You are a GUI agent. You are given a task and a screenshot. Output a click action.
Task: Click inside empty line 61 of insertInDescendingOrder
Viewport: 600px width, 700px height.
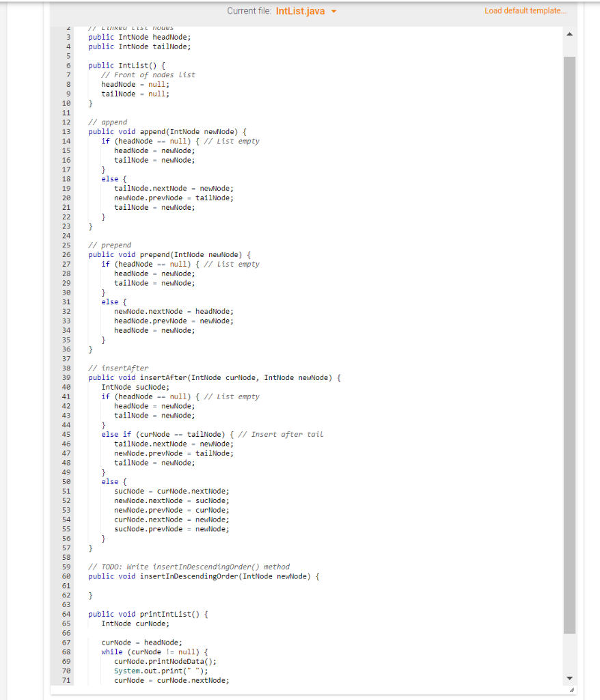[x=109, y=585]
